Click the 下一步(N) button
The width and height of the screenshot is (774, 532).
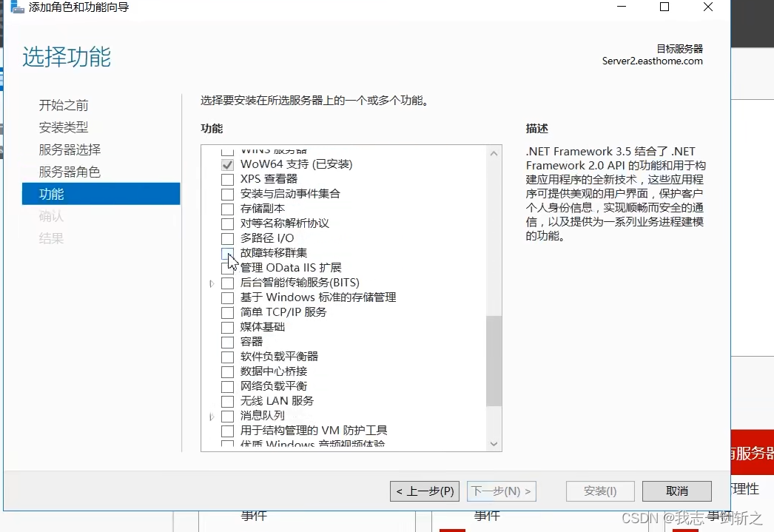tap(502, 491)
